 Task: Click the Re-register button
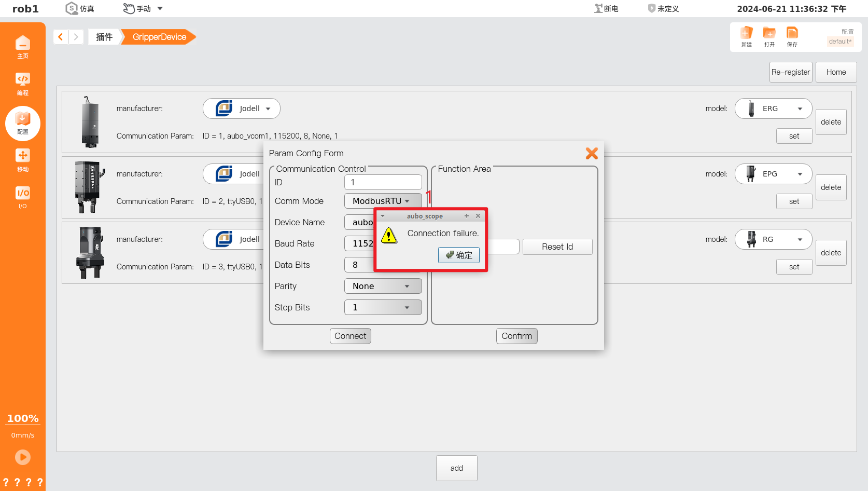coord(791,72)
